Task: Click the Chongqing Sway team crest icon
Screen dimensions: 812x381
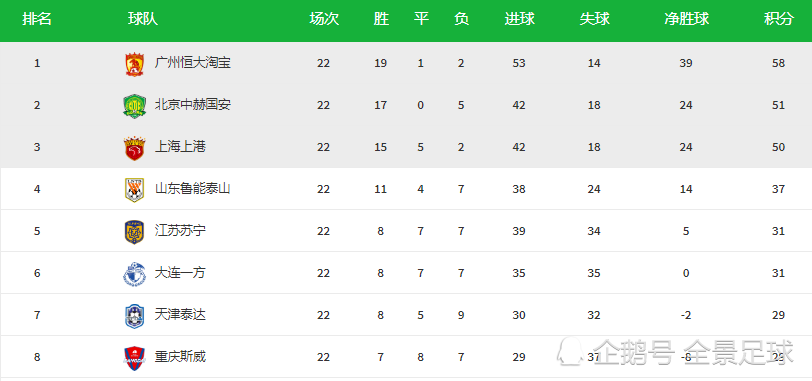Action: click(x=134, y=357)
